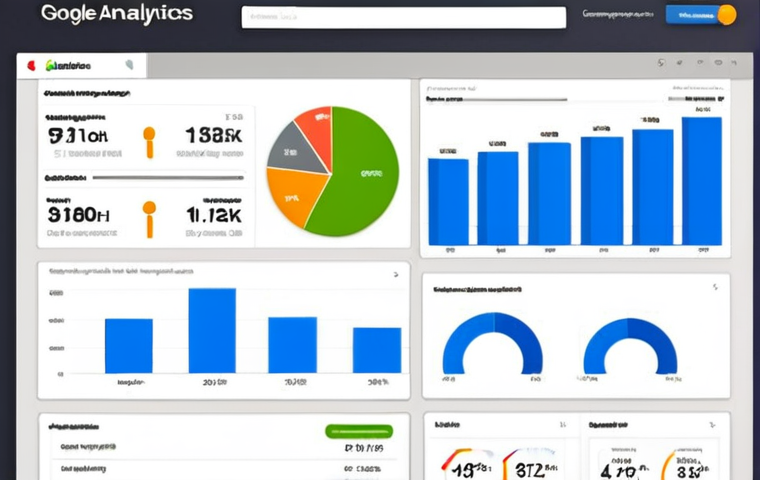Viewport: 760px width, 480px height.
Task: Click the green pill button in bottom-left panel
Action: point(359,431)
